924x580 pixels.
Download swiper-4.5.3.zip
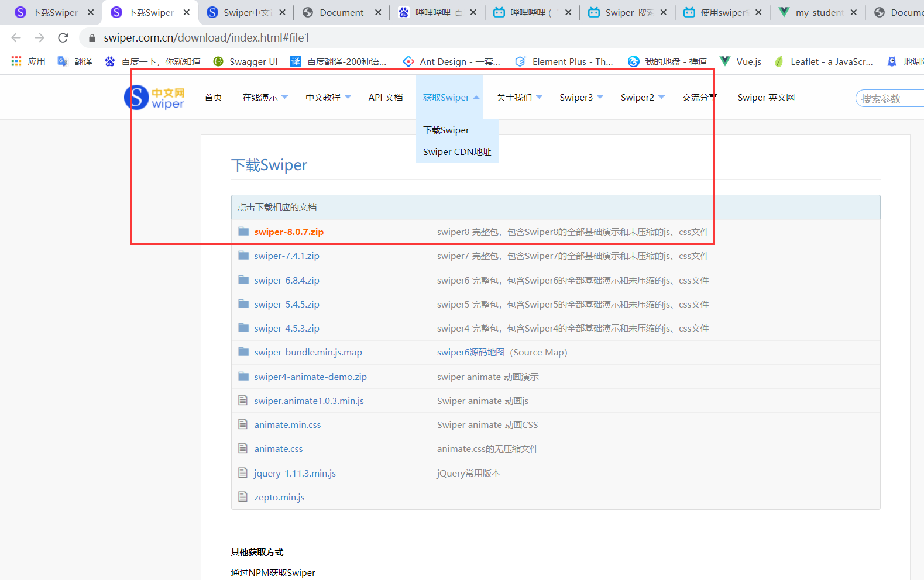(287, 328)
